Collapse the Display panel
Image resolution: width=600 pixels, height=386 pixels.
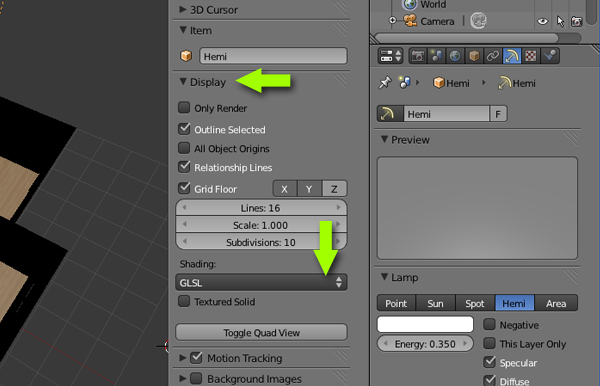183,82
